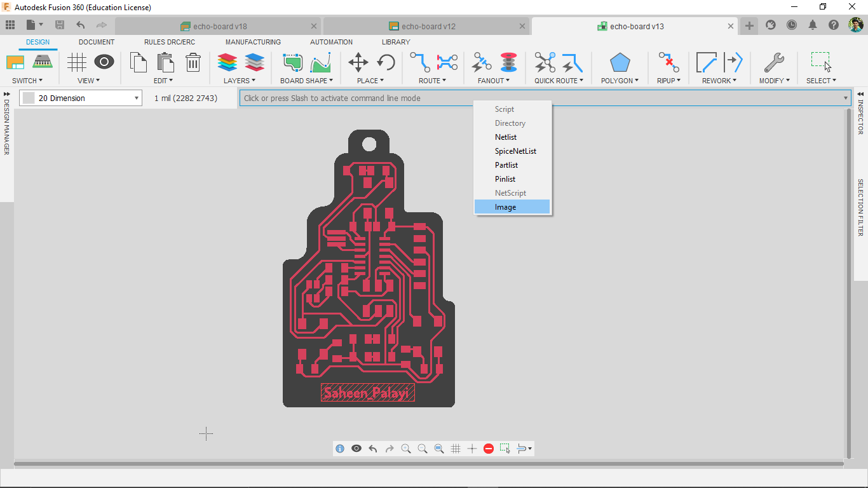
Task: Select the Ripup trace tool
Action: pos(668,62)
